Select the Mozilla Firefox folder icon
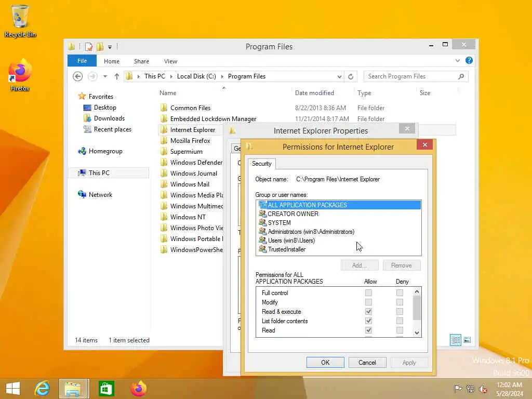Image resolution: width=532 pixels, height=399 pixels. pos(164,140)
